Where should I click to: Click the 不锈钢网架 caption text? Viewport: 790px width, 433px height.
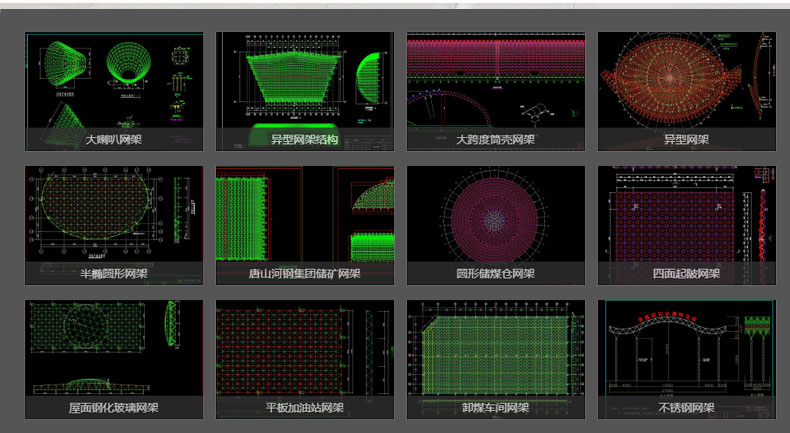coord(686,408)
